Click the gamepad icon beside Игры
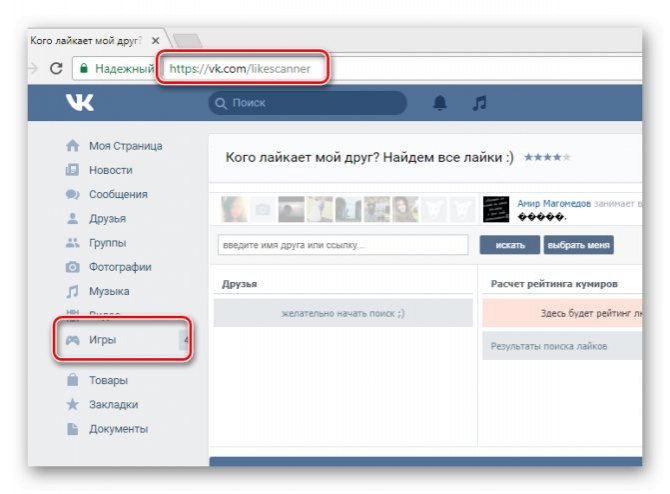 (73, 340)
